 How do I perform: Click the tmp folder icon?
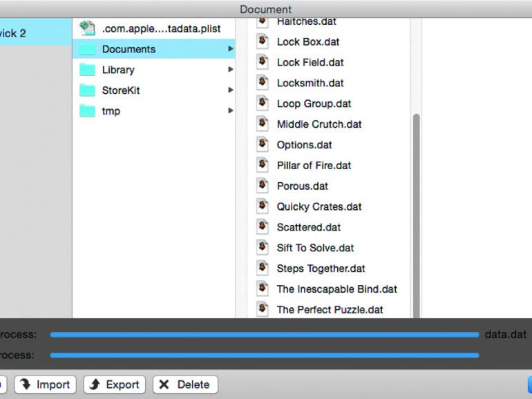87,111
